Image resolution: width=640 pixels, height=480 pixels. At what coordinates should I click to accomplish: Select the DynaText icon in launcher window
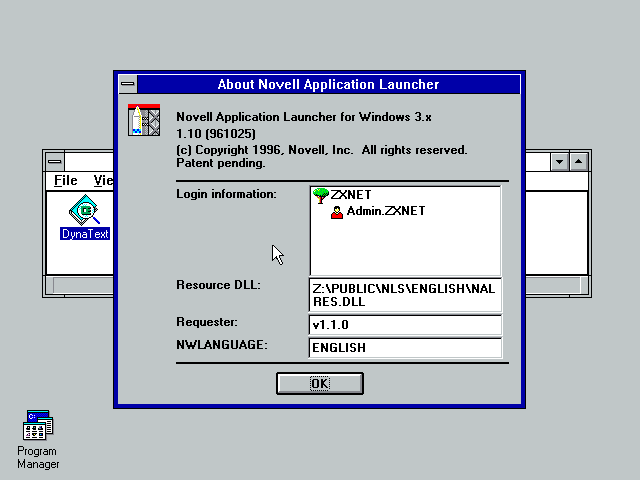[x=84, y=210]
